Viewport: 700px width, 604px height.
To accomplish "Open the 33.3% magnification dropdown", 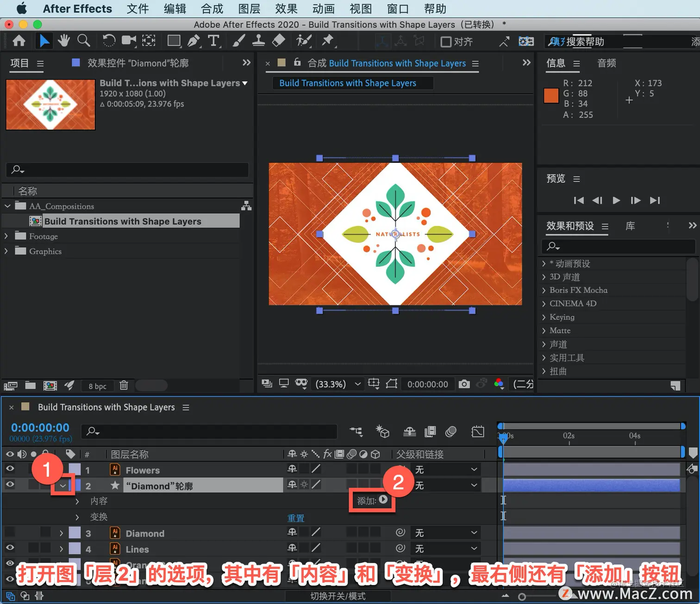I will 337,384.
